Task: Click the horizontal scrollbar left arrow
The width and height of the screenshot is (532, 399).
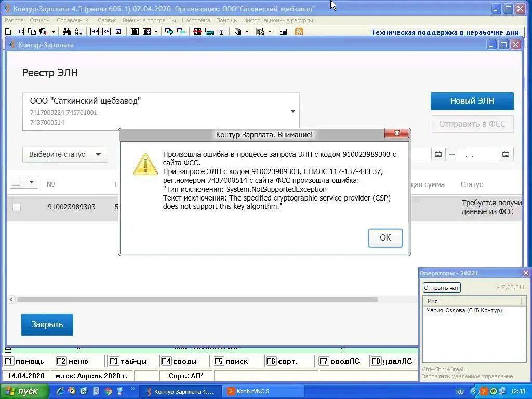Action: tap(11, 299)
